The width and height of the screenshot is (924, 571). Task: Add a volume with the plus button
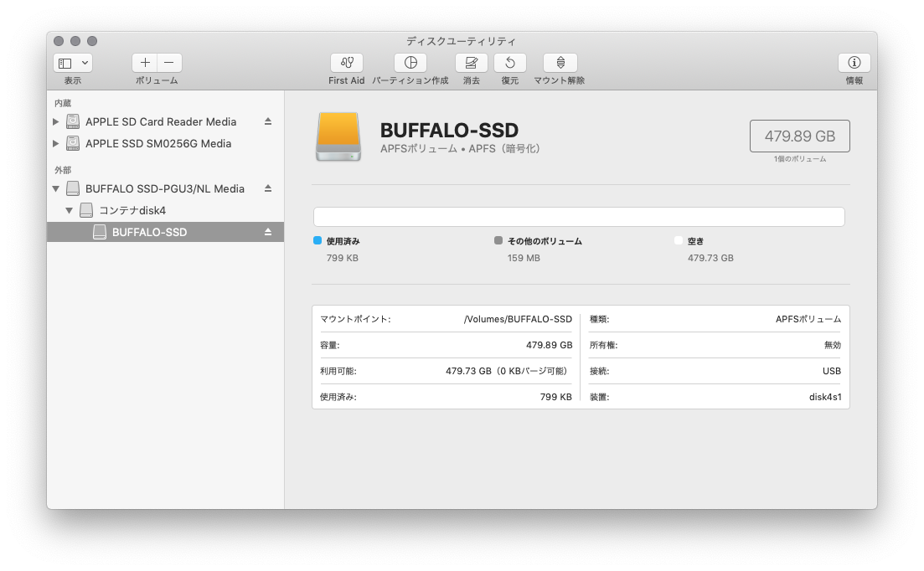(x=145, y=63)
